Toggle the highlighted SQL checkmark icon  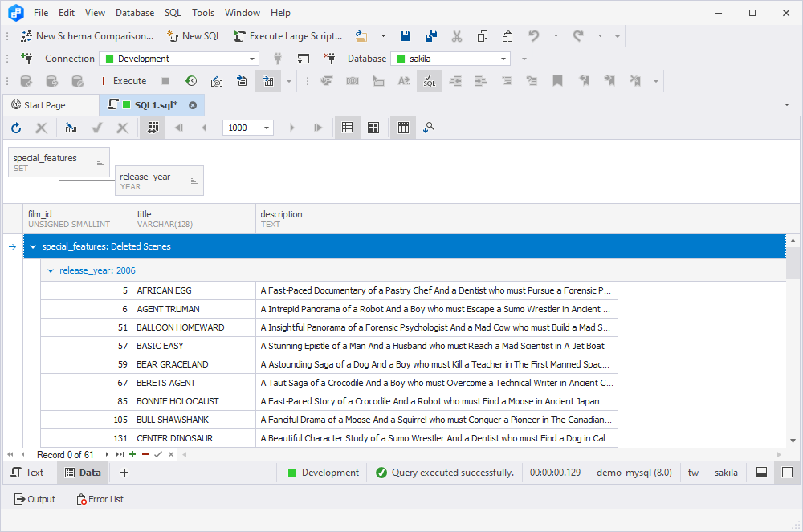(x=429, y=81)
